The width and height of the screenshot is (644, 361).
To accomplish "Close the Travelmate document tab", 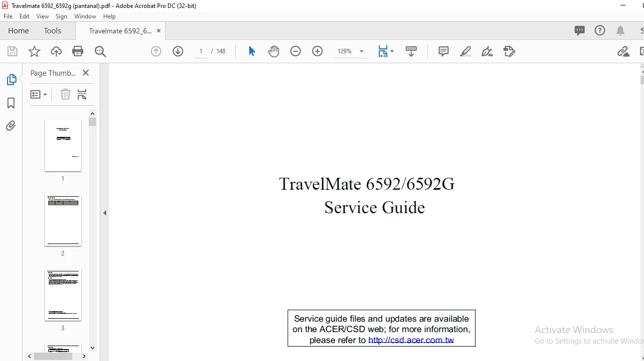I will click(159, 31).
